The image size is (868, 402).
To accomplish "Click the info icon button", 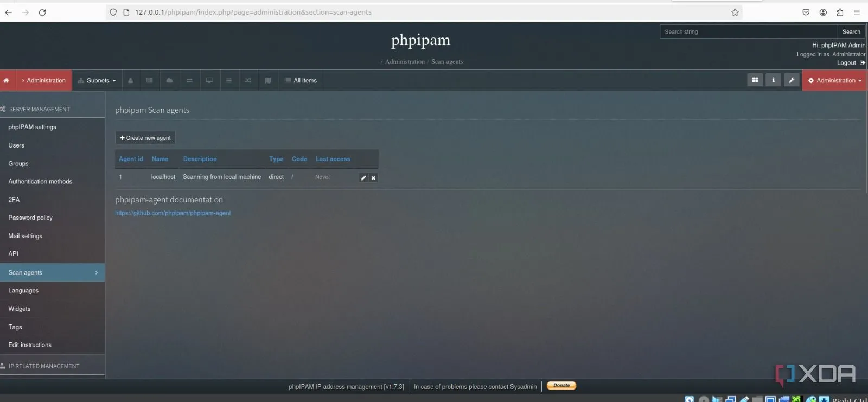I will (x=773, y=80).
